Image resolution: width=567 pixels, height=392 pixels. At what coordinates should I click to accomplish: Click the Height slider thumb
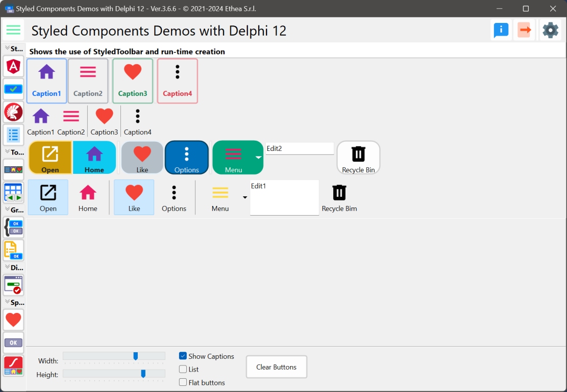[x=143, y=374]
